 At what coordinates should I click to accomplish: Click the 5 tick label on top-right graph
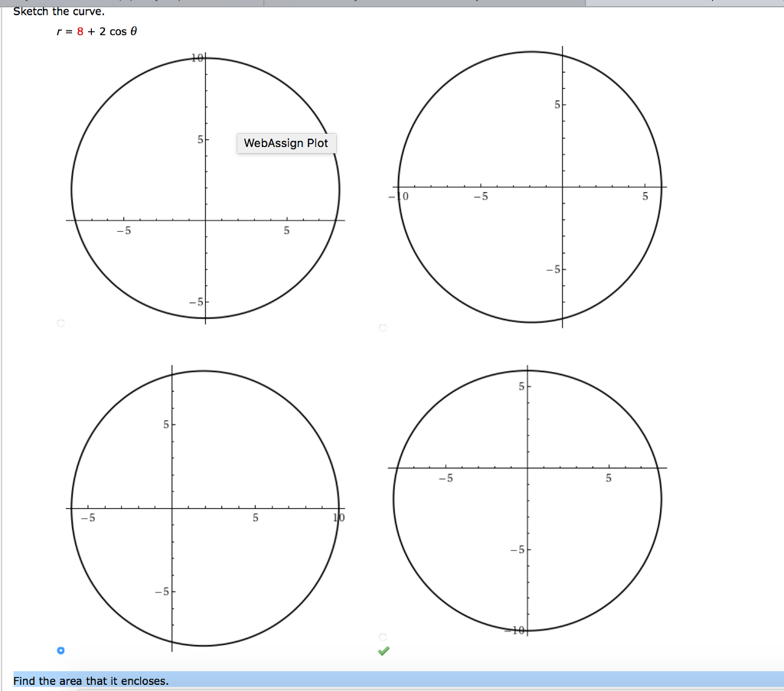(x=556, y=103)
